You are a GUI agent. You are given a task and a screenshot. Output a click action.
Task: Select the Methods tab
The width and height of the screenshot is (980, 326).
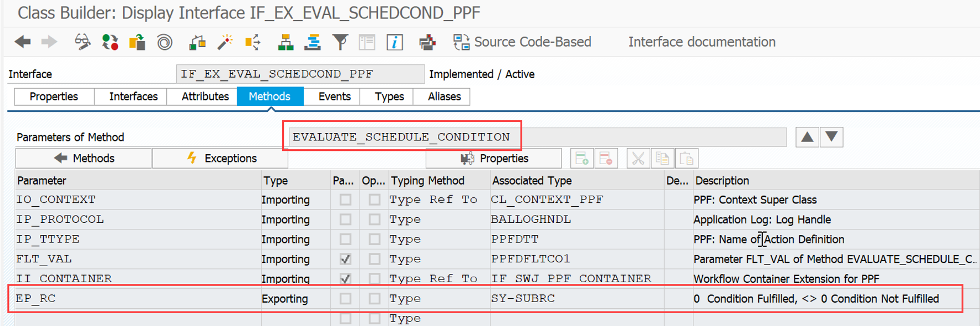coord(269,96)
